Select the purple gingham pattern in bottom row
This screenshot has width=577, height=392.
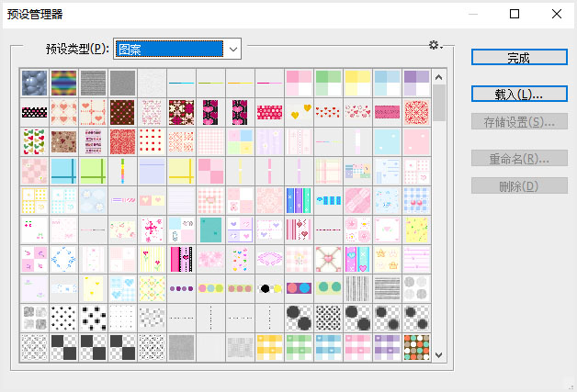[388, 348]
